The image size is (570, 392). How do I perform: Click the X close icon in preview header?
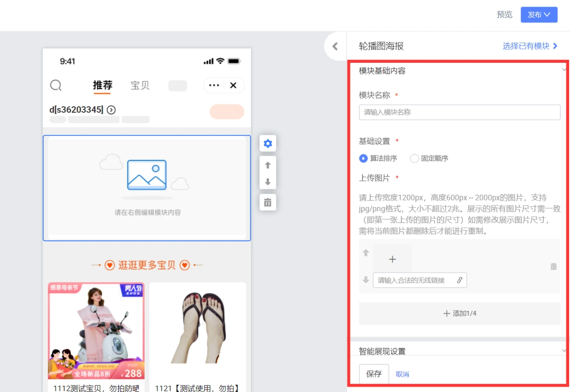(233, 85)
